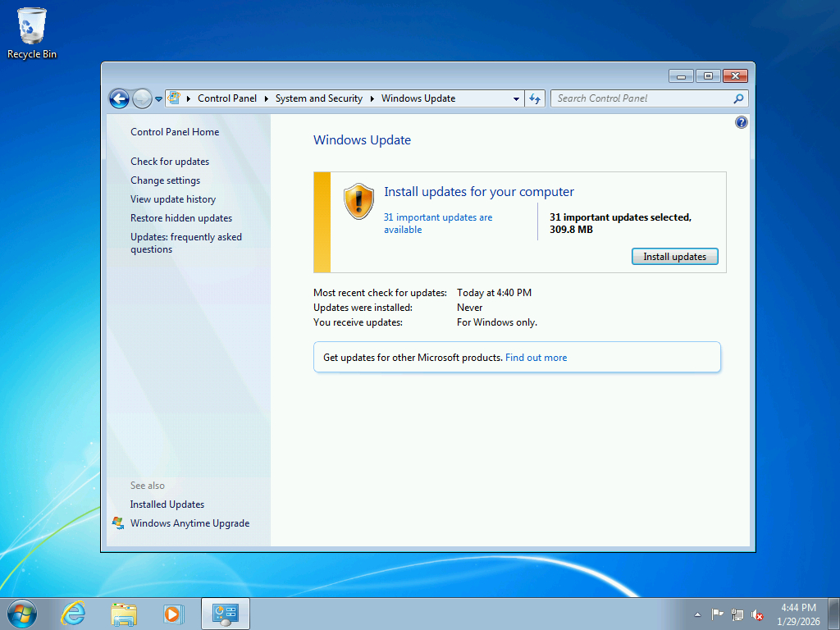Open the Start menu orb
The image size is (840, 630).
[x=22, y=614]
